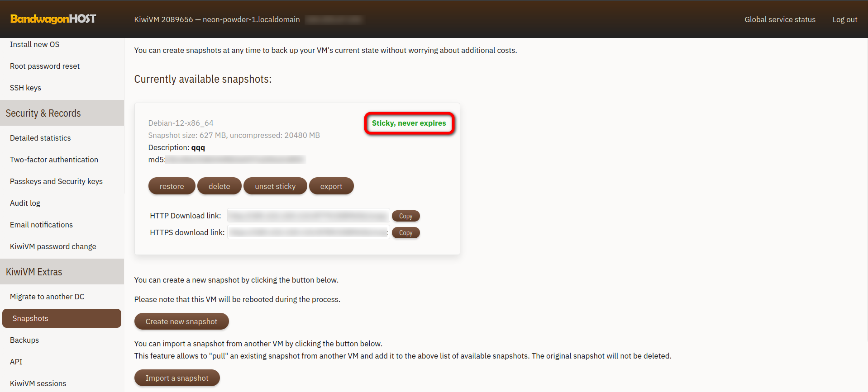This screenshot has width=868, height=392.
Task: Click the HTTP download link field
Action: (308, 216)
